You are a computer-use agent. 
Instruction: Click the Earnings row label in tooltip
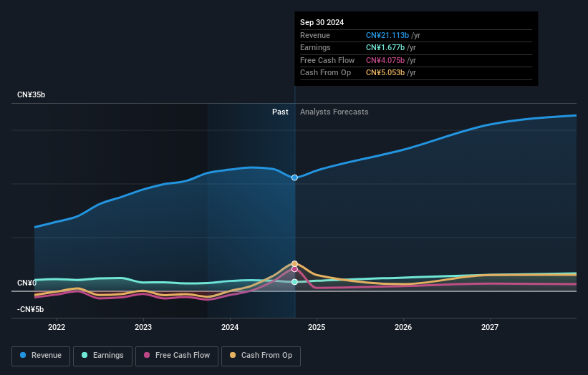[x=315, y=47]
